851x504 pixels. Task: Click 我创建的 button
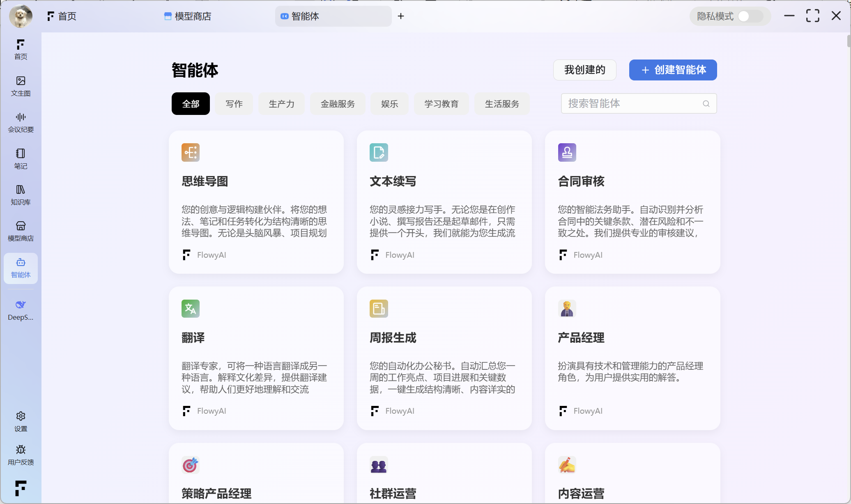[x=584, y=70]
